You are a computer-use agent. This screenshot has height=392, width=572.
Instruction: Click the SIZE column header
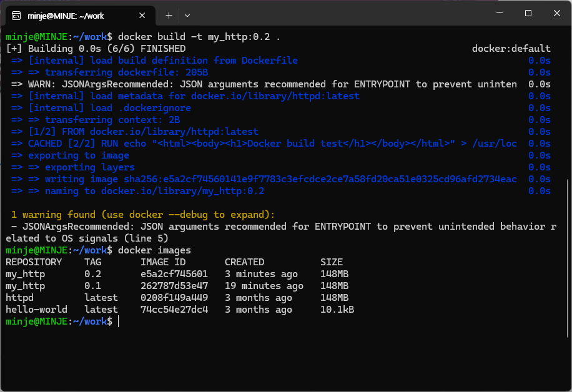pos(332,262)
